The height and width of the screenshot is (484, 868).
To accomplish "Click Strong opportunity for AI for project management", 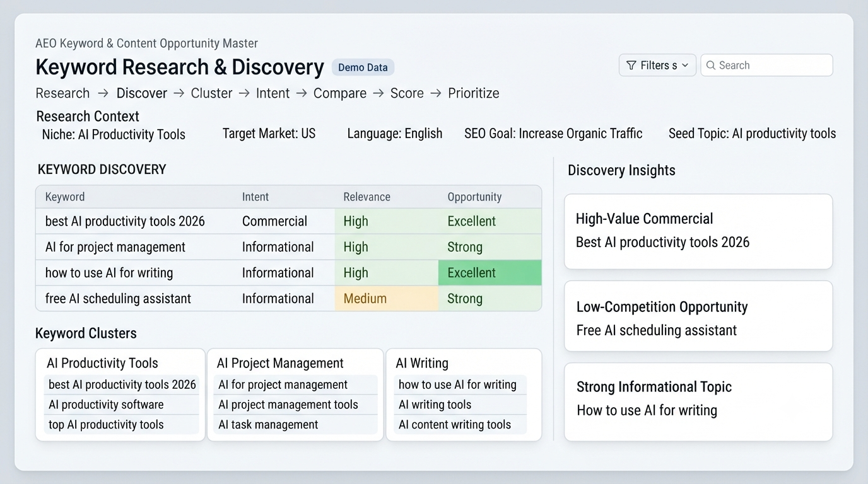I will pos(490,247).
